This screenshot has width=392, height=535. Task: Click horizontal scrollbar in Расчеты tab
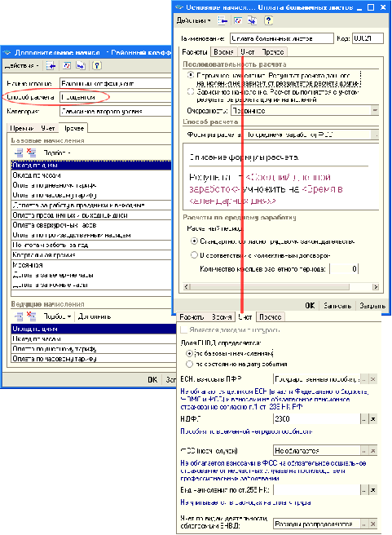tap(269, 286)
